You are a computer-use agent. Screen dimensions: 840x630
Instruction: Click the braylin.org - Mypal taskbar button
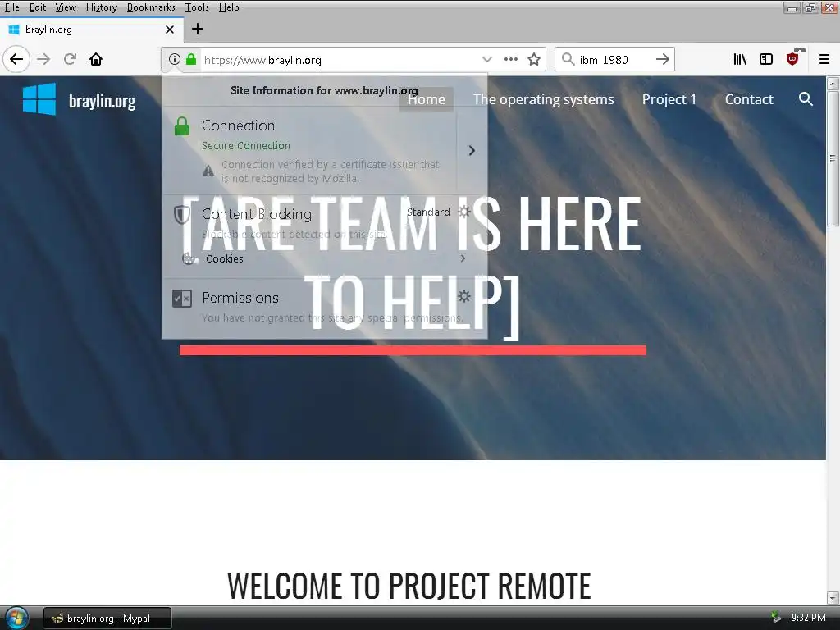(x=107, y=619)
